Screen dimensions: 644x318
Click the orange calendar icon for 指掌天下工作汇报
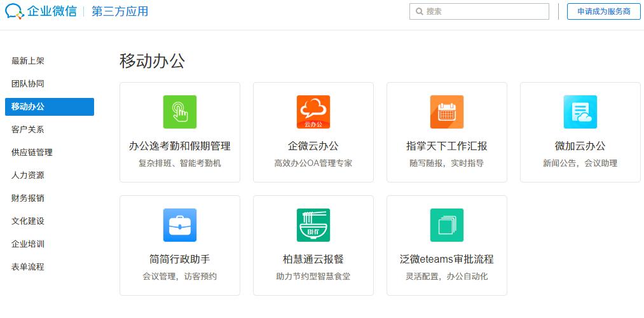[x=447, y=112]
